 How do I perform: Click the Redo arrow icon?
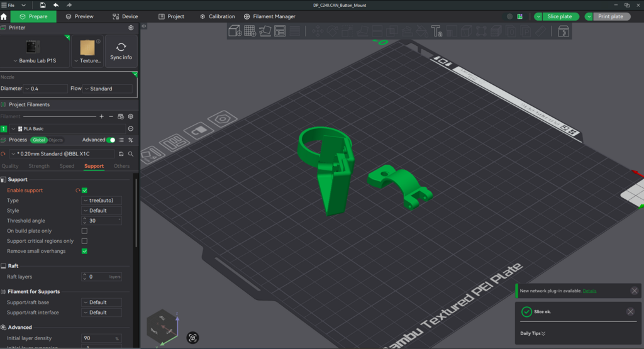(x=69, y=5)
